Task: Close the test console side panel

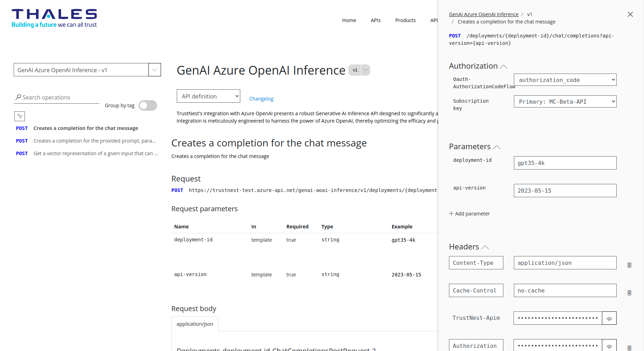Action: pyautogui.click(x=630, y=14)
